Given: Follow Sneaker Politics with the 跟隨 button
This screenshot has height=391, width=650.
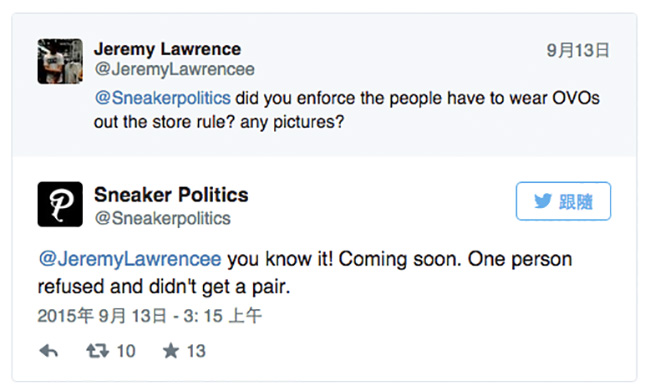Looking at the screenshot, I should point(563,201).
